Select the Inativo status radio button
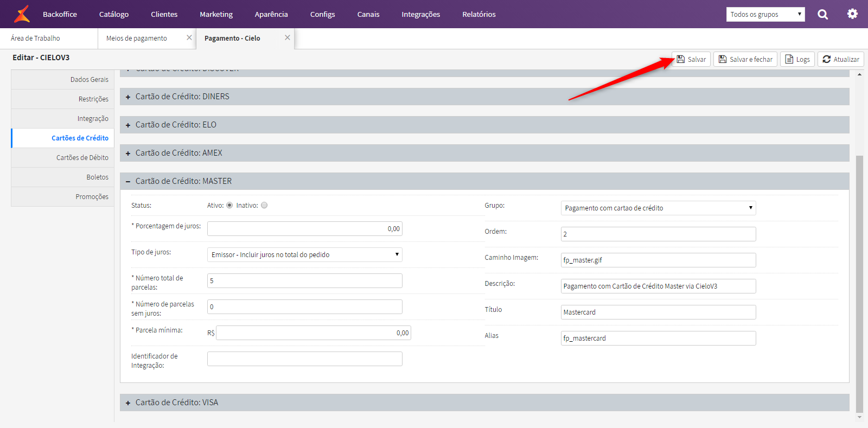Image resolution: width=868 pixels, height=428 pixels. 264,205
